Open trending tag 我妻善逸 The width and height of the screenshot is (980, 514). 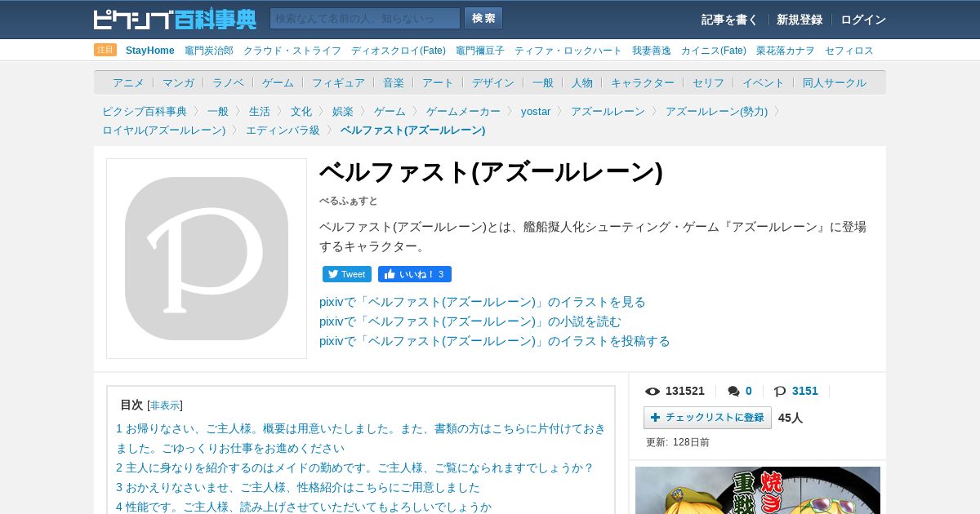coord(652,51)
